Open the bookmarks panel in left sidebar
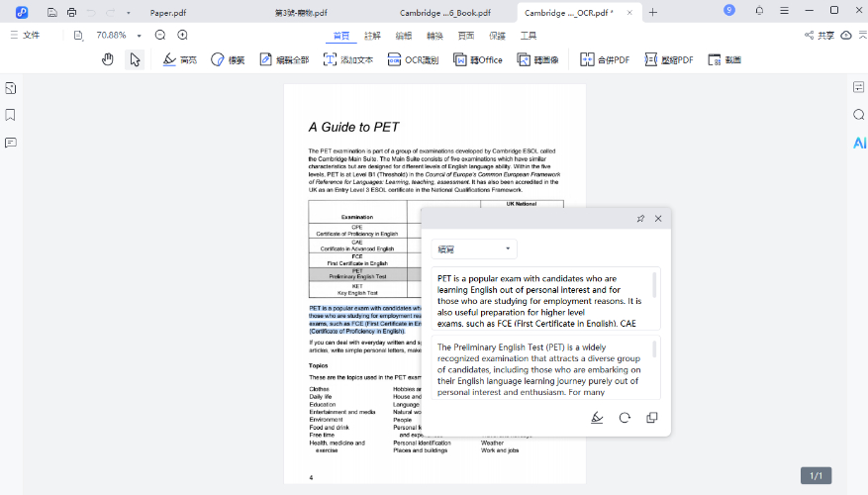Viewport: 868px width, 495px height. click(11, 115)
